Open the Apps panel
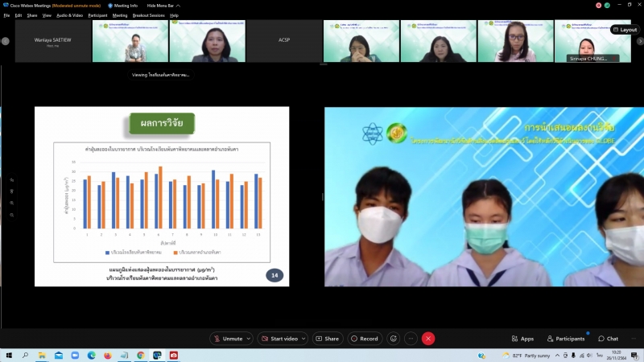This screenshot has width=644, height=362. point(522,339)
